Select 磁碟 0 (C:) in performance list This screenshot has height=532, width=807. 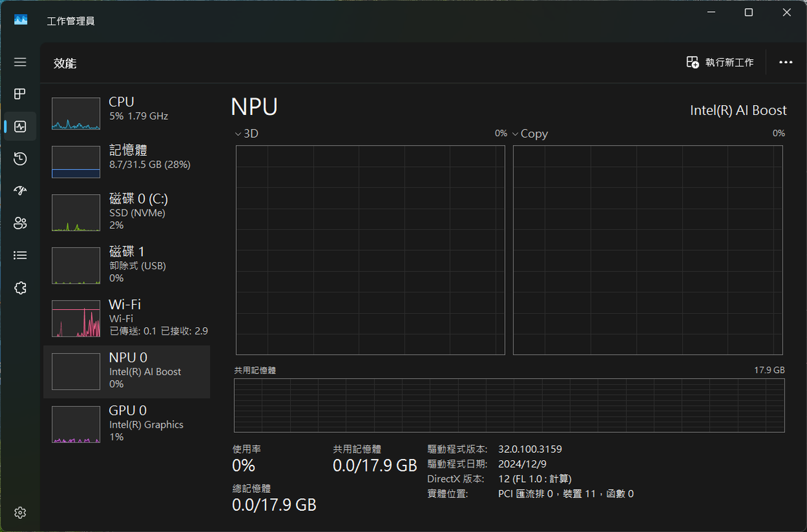pyautogui.click(x=126, y=211)
